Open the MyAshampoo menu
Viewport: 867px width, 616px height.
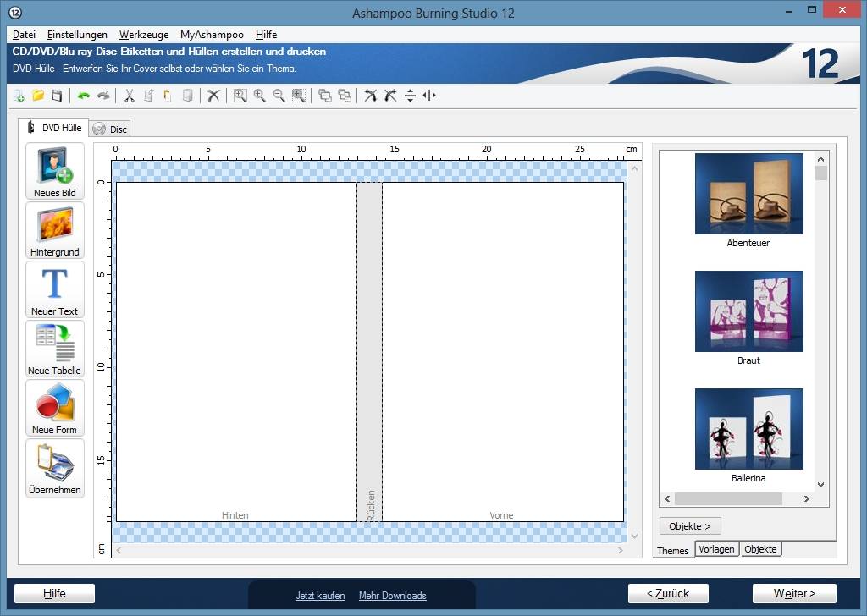212,34
